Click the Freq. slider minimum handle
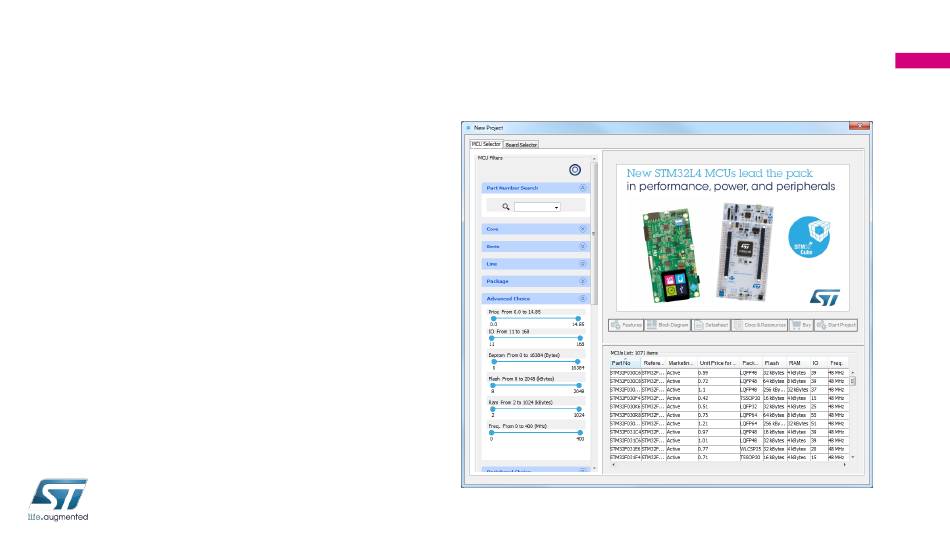This screenshot has height=535, width=950. (493, 431)
